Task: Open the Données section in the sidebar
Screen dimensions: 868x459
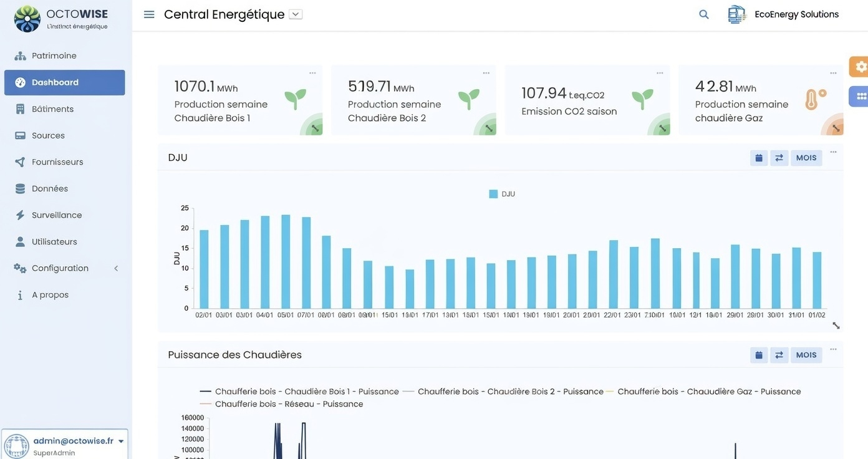Action: (x=50, y=188)
